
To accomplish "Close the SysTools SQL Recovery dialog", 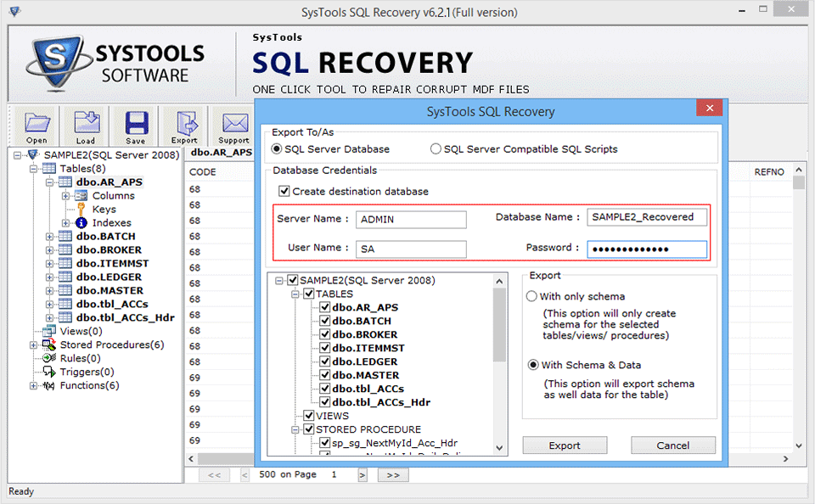I will pos(710,108).
